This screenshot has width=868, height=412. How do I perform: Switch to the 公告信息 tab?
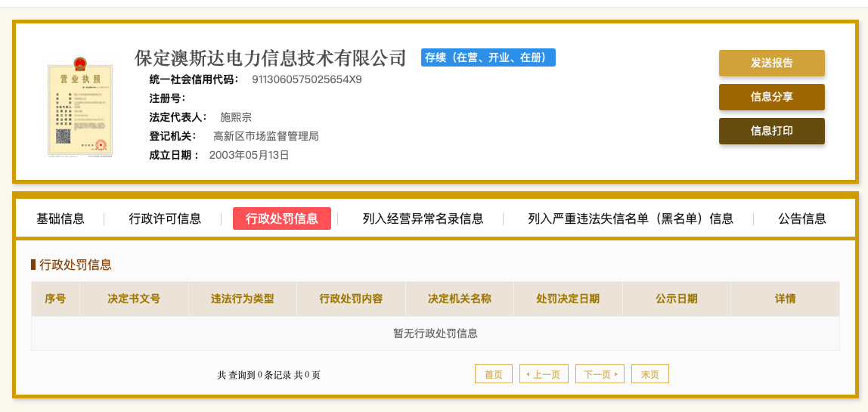(802, 218)
